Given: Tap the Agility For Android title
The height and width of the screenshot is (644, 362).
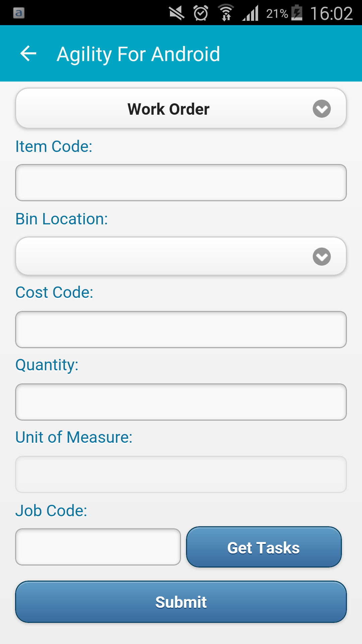Looking at the screenshot, I should tap(138, 54).
